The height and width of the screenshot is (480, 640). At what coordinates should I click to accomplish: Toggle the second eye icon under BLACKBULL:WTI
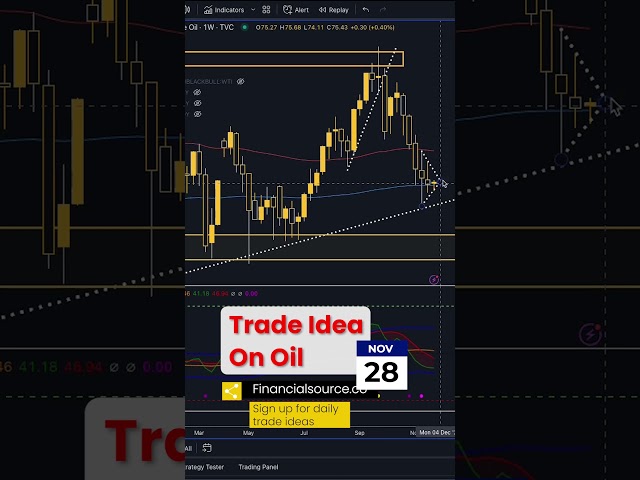198,103
